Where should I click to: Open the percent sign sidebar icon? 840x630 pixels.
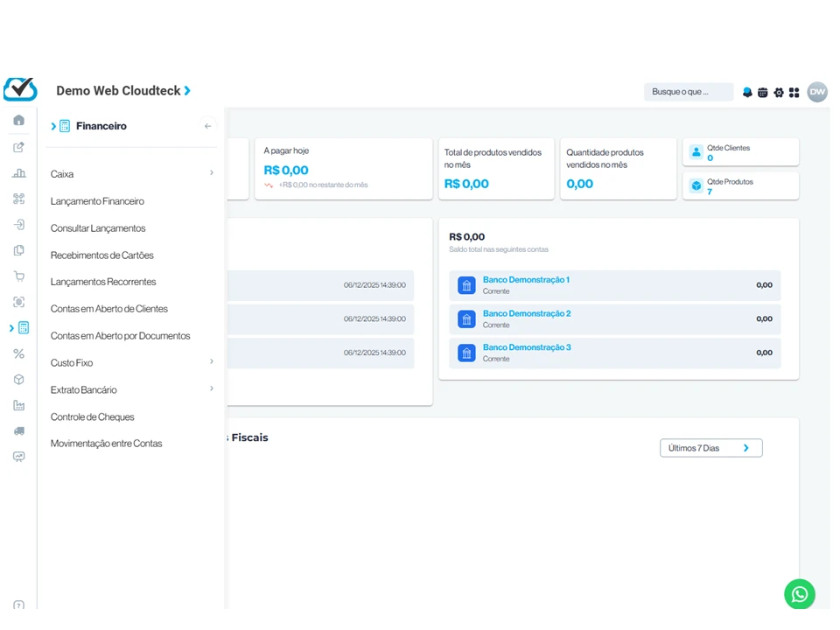(x=19, y=353)
